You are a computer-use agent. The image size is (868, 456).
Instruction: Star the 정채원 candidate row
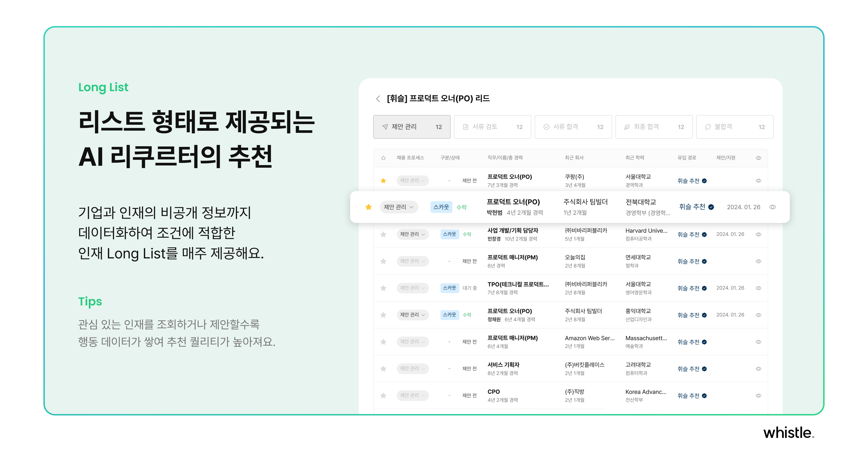pyautogui.click(x=383, y=315)
